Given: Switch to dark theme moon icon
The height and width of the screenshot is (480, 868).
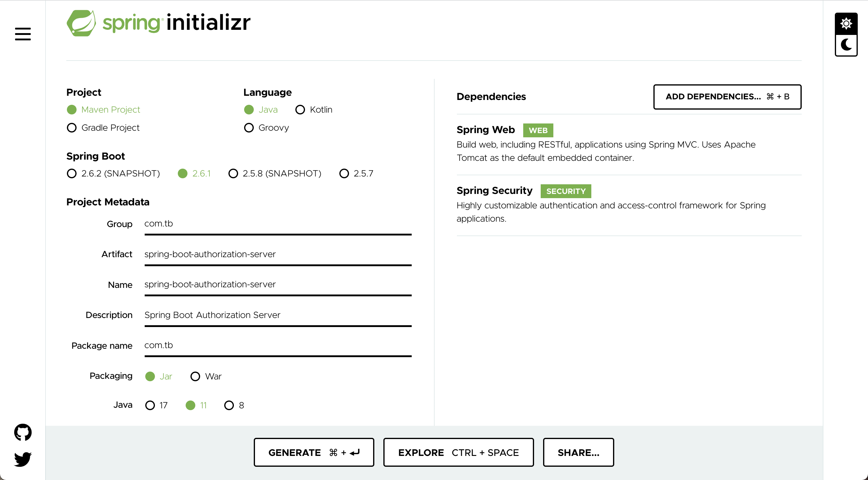Looking at the screenshot, I should [x=846, y=45].
